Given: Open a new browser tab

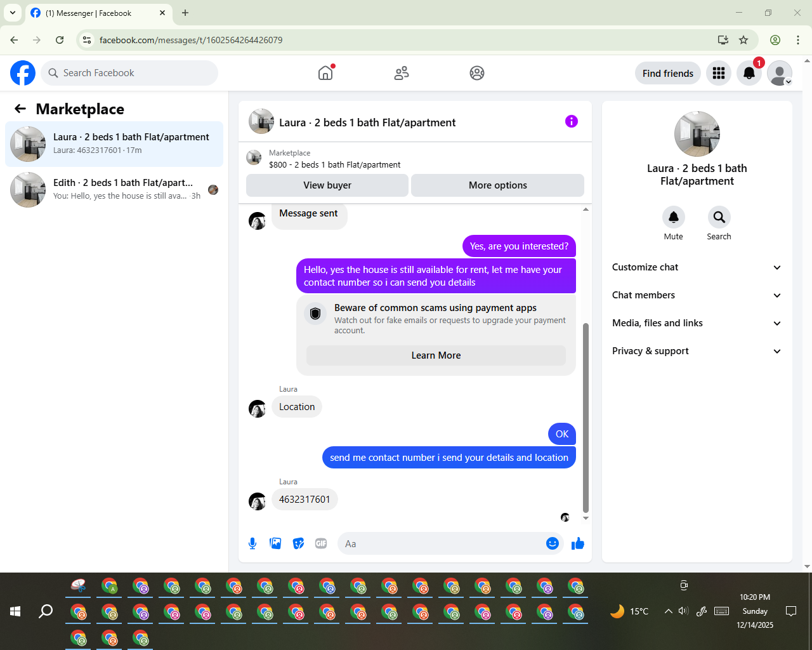Looking at the screenshot, I should pyautogui.click(x=185, y=13).
